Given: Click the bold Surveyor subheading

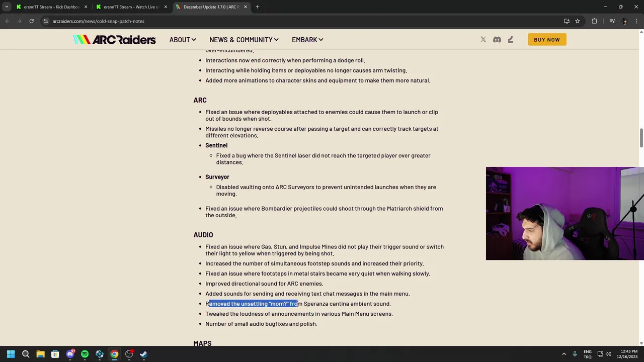Looking at the screenshot, I should coord(217,177).
